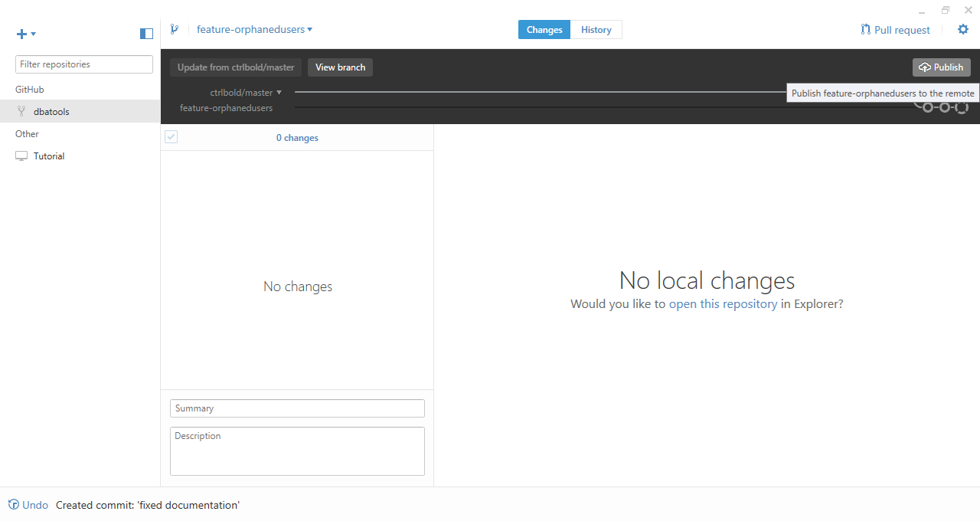Toggle the select all changes checkbox

click(171, 137)
